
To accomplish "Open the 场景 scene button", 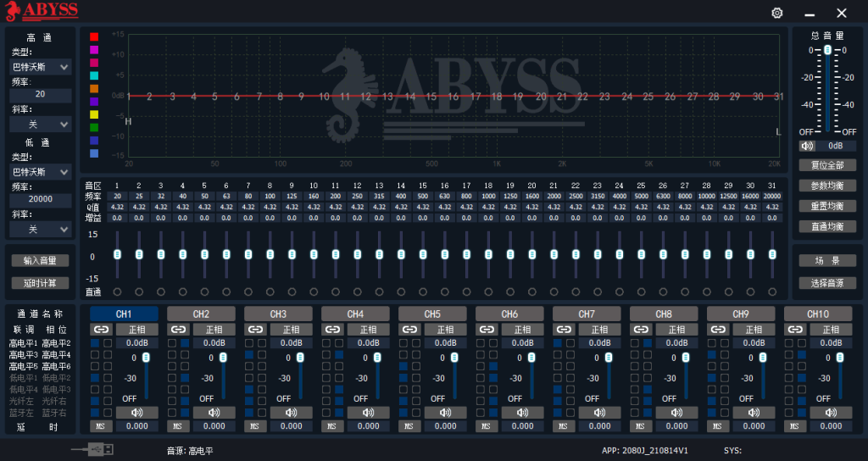I will (x=827, y=261).
